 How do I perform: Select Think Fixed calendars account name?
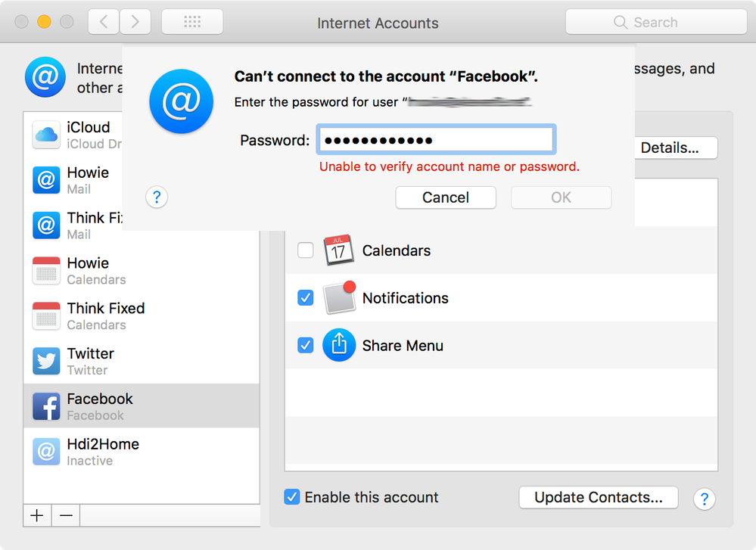point(106,308)
